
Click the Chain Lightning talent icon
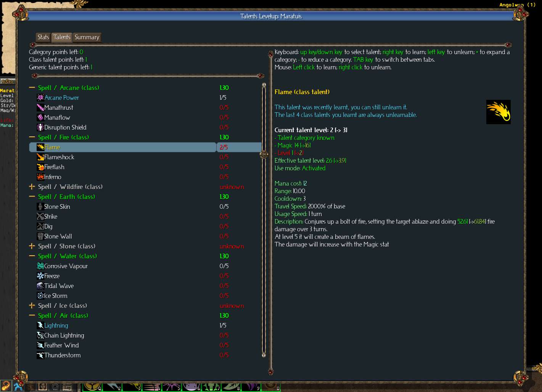(x=40, y=335)
